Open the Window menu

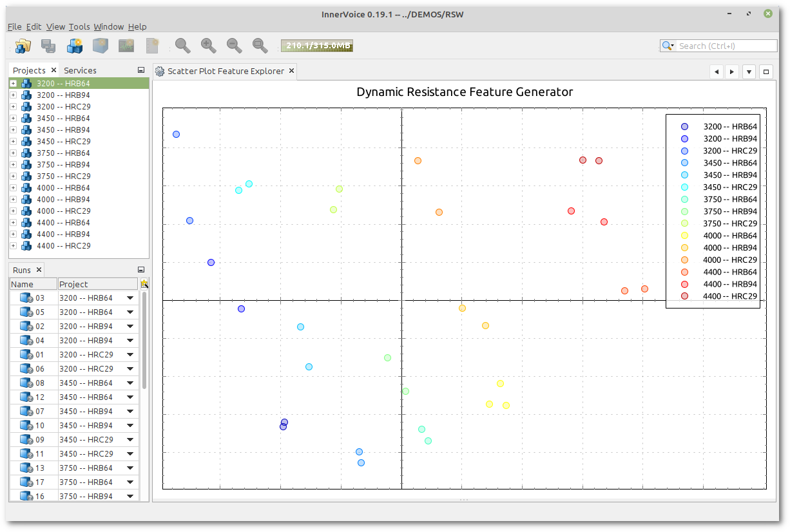point(108,26)
